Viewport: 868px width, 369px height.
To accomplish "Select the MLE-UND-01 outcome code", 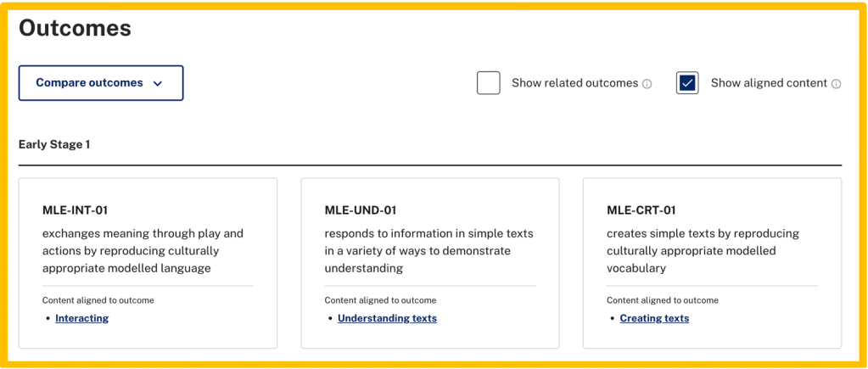I will [361, 210].
